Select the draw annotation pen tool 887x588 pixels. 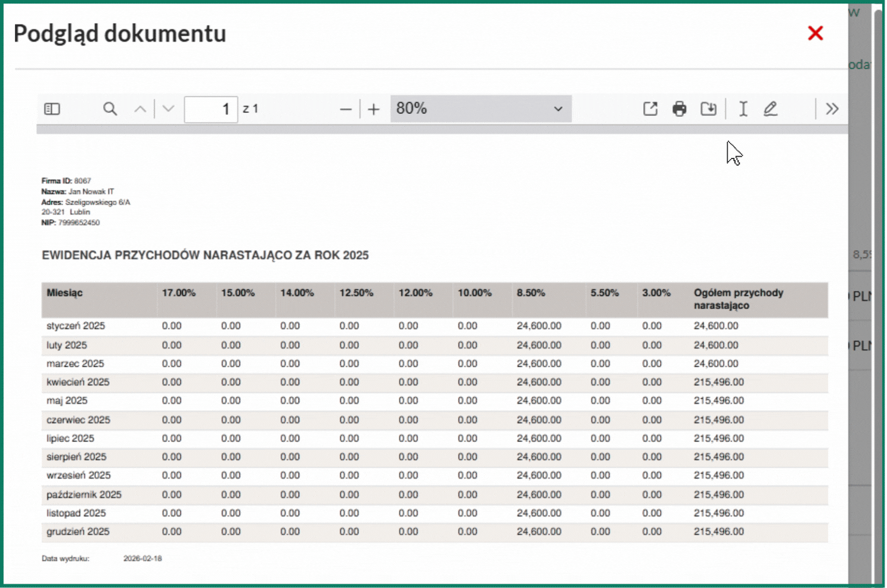pyautogui.click(x=770, y=108)
